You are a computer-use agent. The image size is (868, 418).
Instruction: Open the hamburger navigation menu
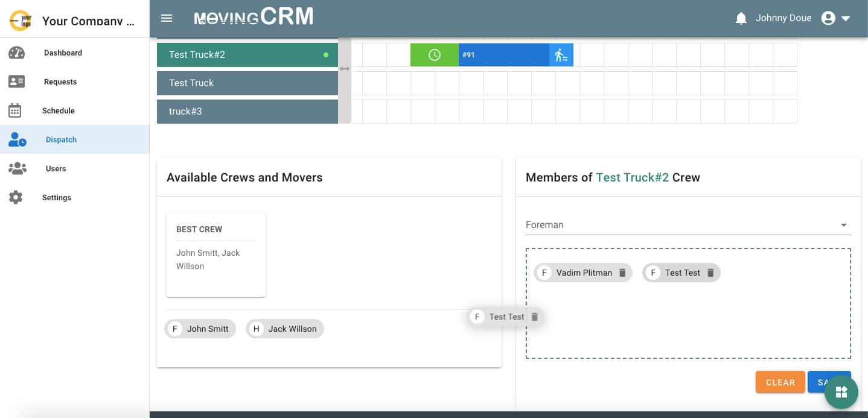(x=167, y=18)
